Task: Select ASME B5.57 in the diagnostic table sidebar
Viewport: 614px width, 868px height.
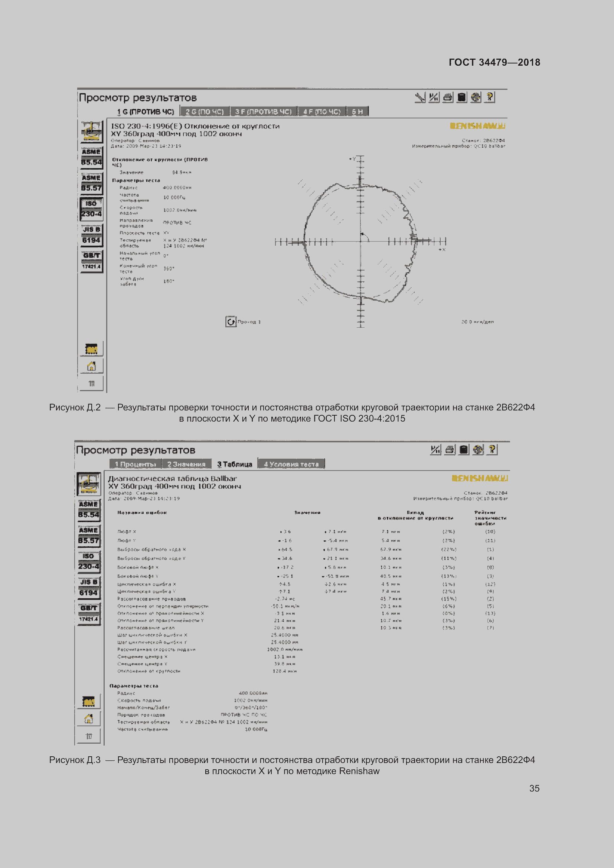Action: [x=88, y=536]
